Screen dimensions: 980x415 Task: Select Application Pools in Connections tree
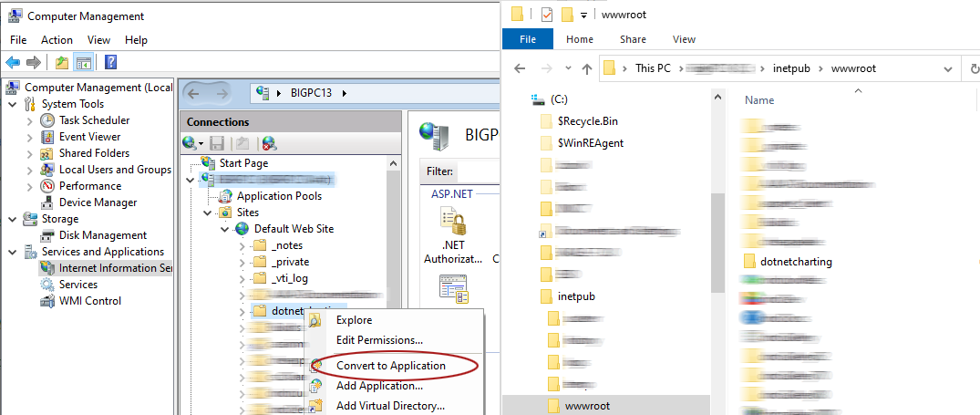point(278,196)
